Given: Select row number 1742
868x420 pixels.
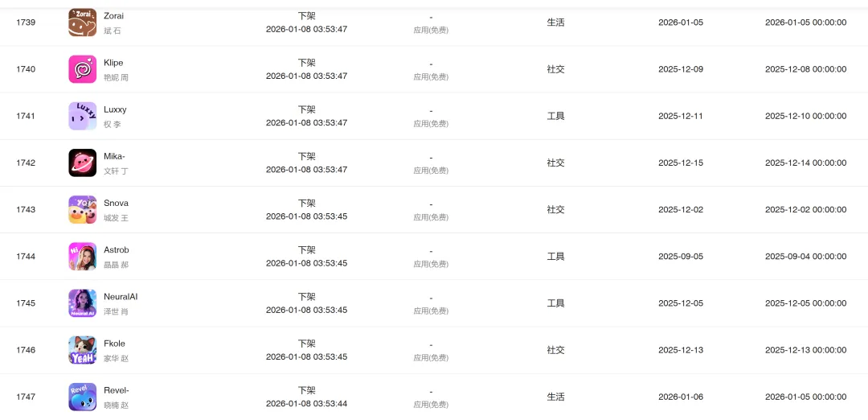Looking at the screenshot, I should (x=26, y=163).
